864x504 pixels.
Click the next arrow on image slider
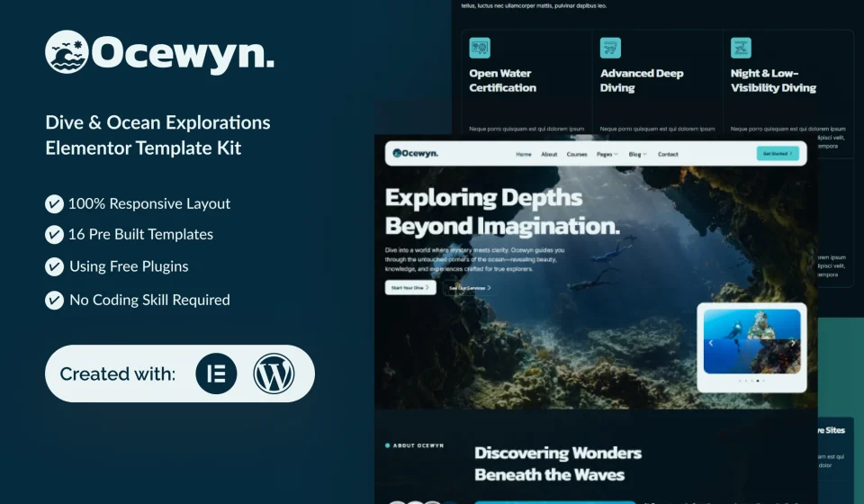tap(793, 343)
